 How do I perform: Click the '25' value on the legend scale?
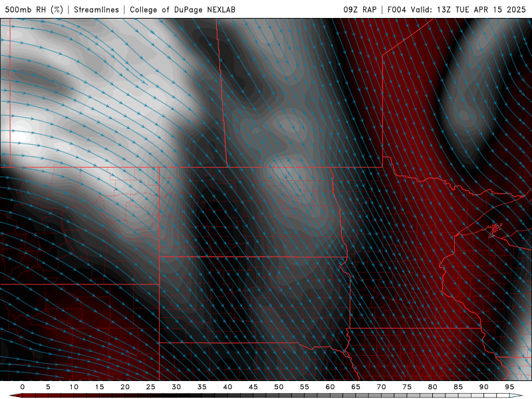[151, 387]
